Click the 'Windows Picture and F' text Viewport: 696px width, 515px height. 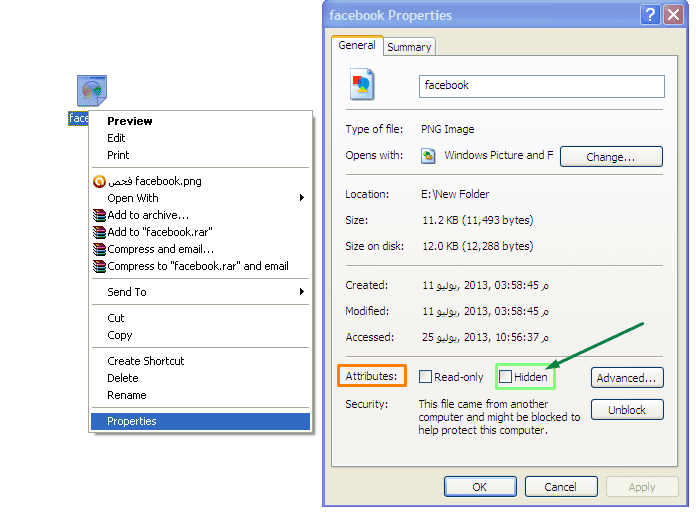pos(499,155)
